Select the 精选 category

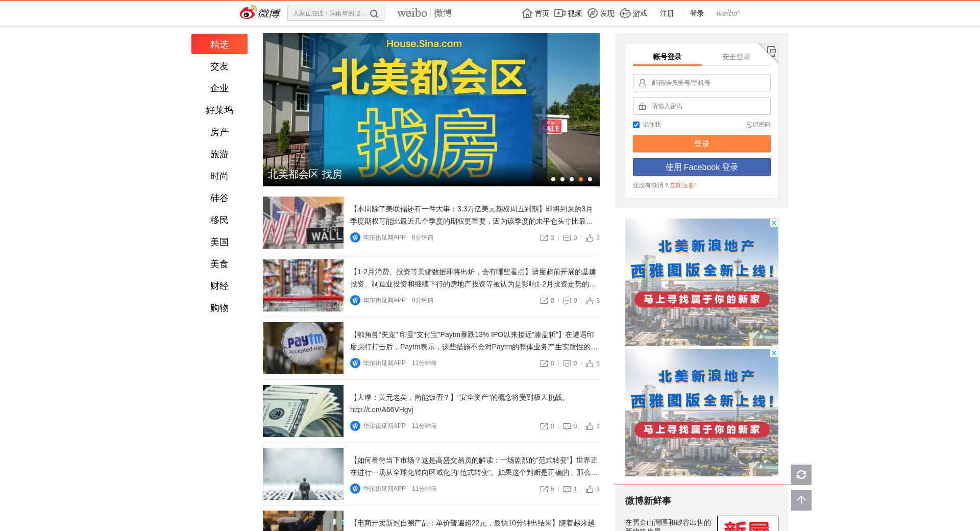tap(219, 44)
